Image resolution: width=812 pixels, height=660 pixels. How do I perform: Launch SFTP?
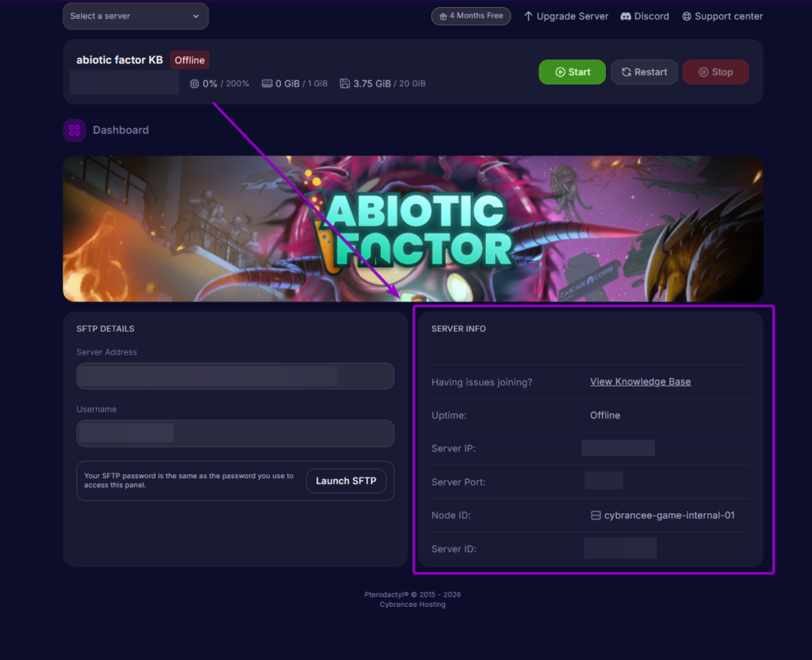(x=346, y=481)
